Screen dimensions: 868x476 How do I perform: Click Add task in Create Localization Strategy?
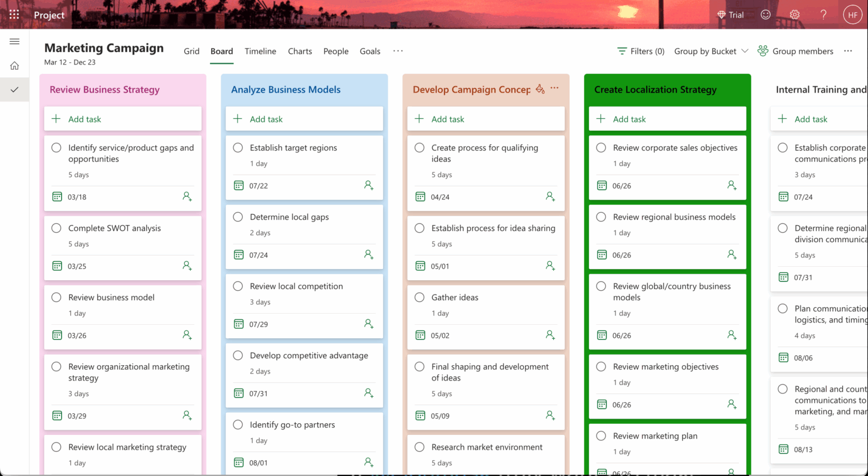click(x=629, y=119)
